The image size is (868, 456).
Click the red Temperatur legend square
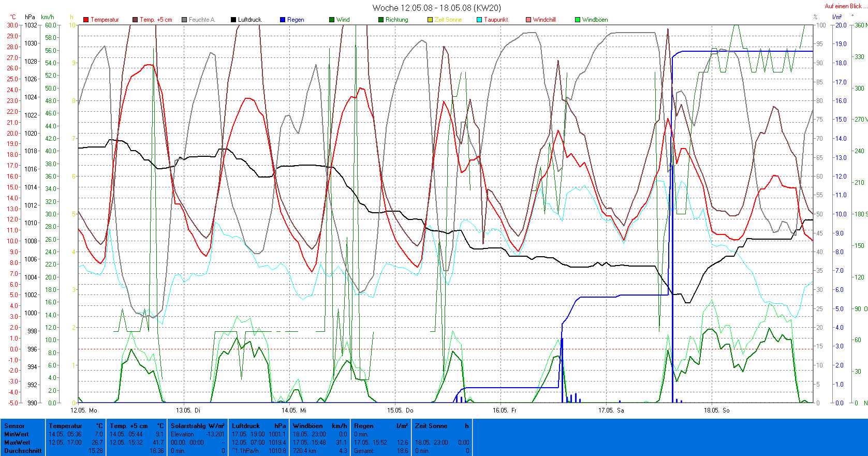click(86, 20)
